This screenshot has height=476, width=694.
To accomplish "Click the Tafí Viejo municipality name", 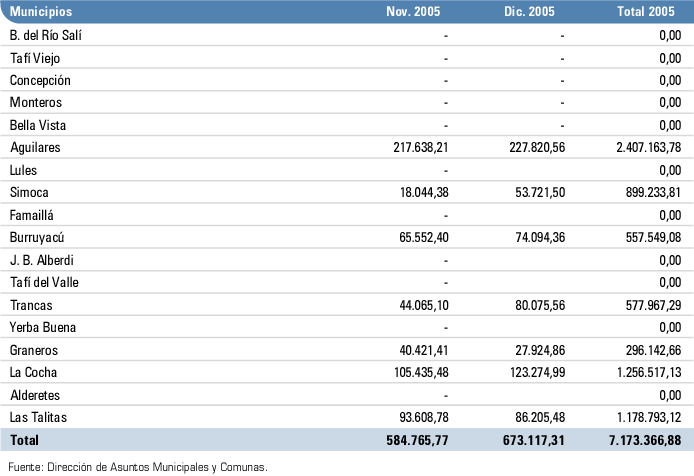I will coord(35,57).
